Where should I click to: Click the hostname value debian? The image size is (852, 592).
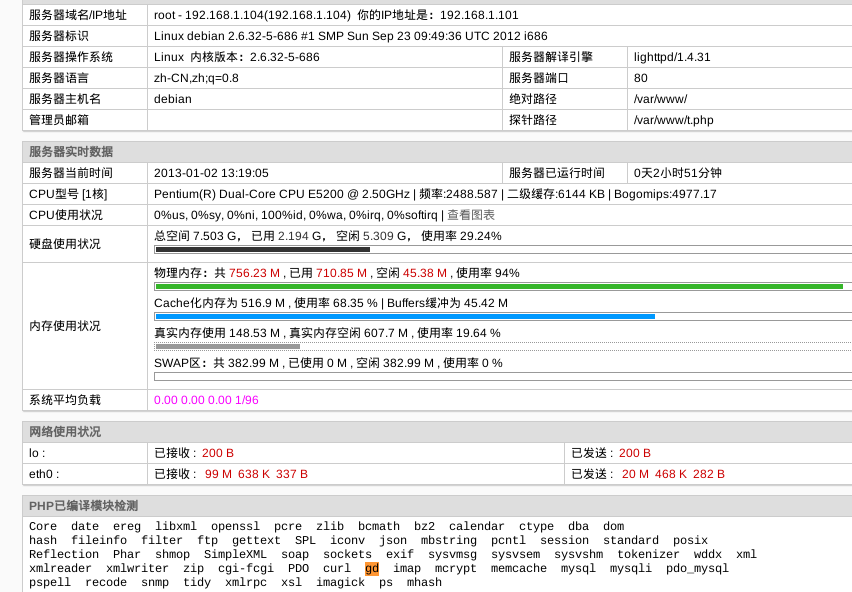pos(173,99)
